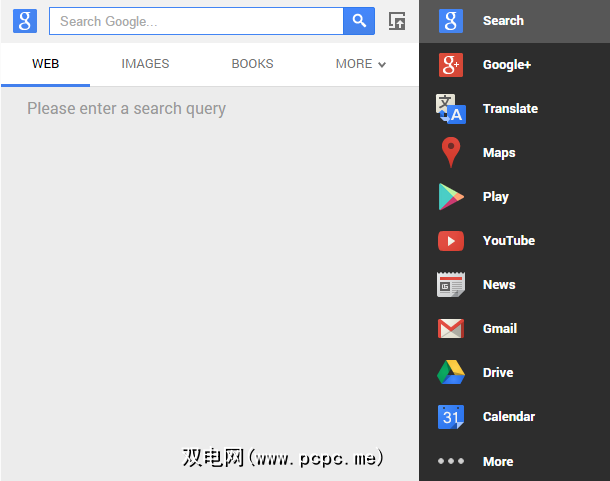Open the YouTube label link
Image resolution: width=610 pixels, height=481 pixels.
pyautogui.click(x=508, y=240)
